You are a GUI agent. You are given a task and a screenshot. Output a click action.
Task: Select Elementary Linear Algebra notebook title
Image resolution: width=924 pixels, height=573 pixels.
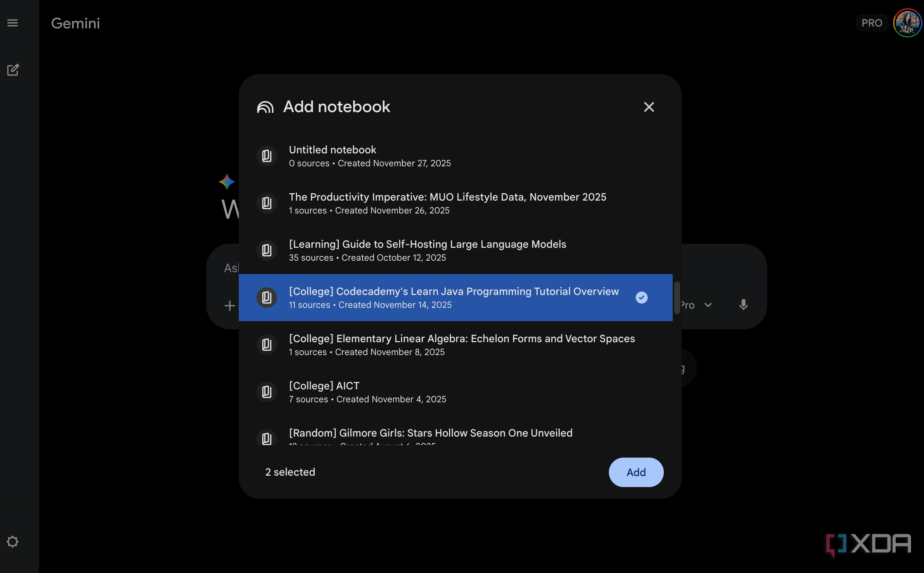(x=462, y=338)
